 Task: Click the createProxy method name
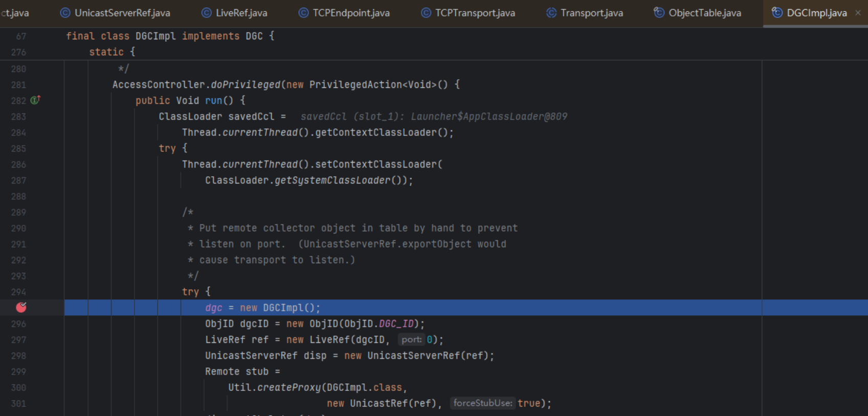coord(288,387)
